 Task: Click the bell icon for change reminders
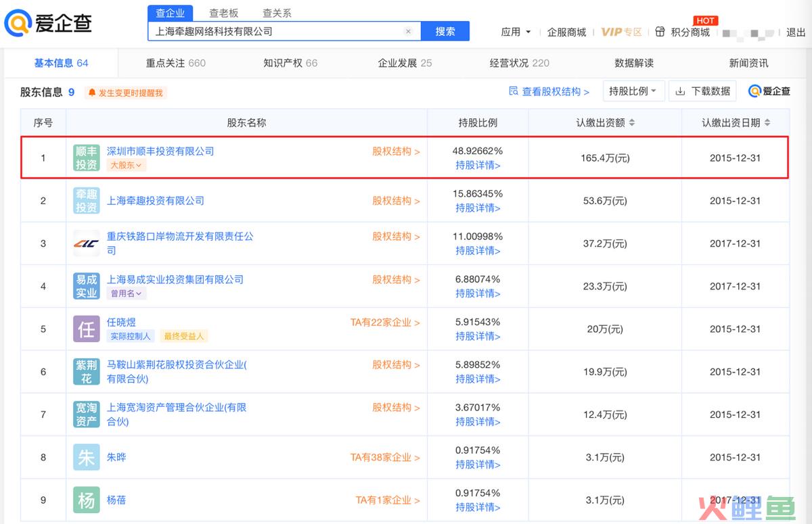coord(92,93)
